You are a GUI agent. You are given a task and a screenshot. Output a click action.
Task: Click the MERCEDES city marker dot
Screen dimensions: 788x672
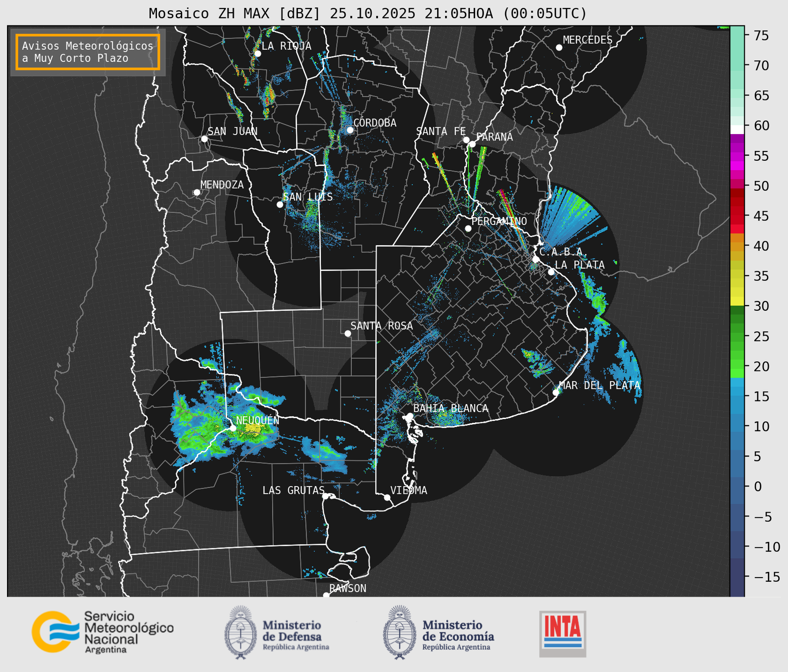pos(559,48)
